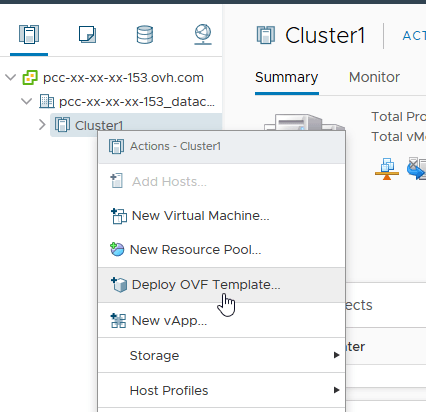Screen dimensions: 426x412
Task: Open the Networking globe view icon
Action: point(203,34)
